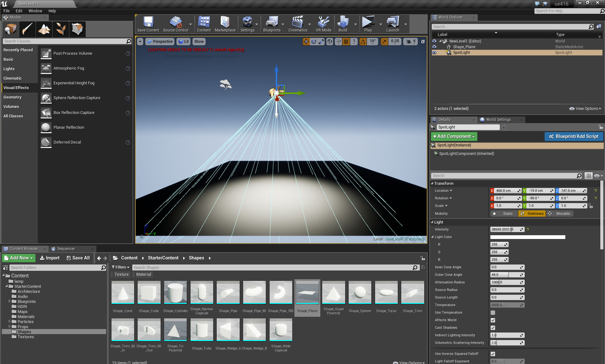Click the Blueprint/Add Script button
The height and width of the screenshot is (364, 605).
574,136
